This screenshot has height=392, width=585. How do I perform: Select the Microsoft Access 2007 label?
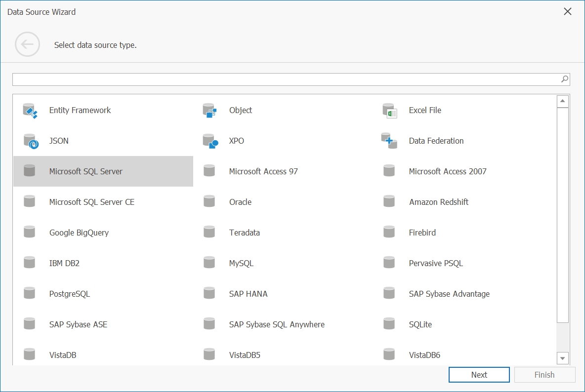point(448,171)
